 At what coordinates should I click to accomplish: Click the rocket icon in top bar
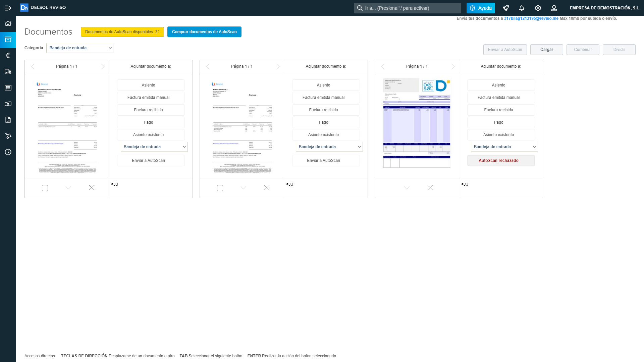pos(506,8)
